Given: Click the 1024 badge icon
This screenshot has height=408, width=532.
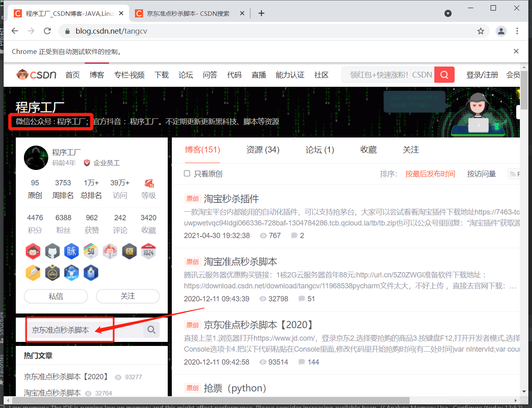Looking at the screenshot, I should 148,252.
